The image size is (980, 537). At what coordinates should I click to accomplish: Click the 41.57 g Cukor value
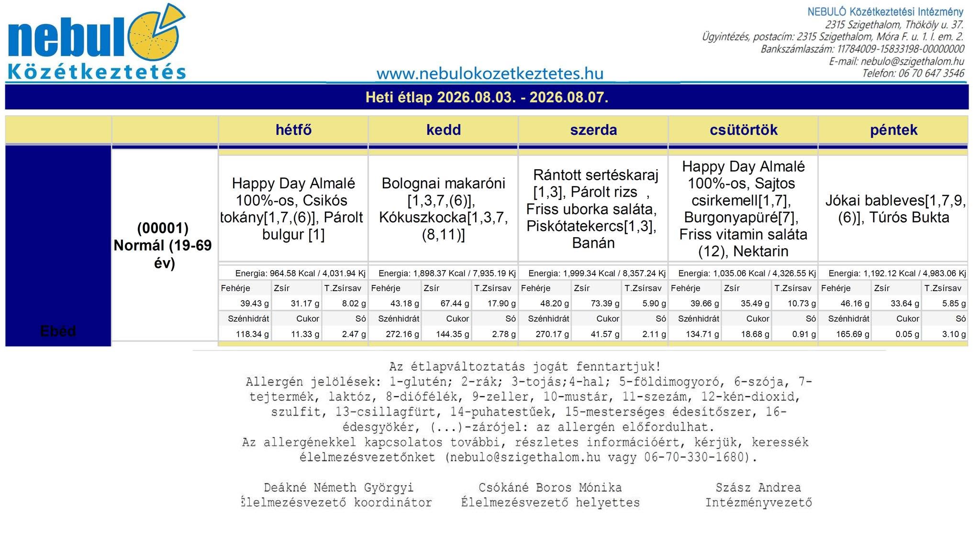[605, 334]
